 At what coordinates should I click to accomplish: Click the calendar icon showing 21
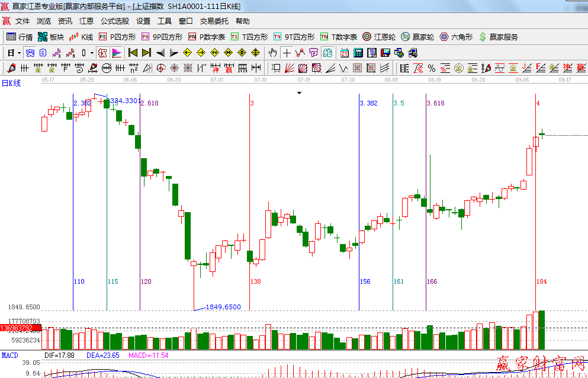(344, 53)
